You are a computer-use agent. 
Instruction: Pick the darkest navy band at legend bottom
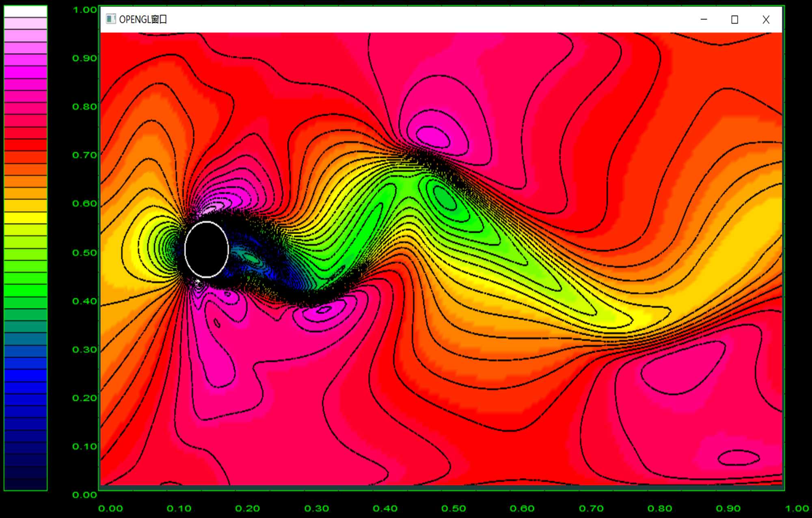coord(25,484)
